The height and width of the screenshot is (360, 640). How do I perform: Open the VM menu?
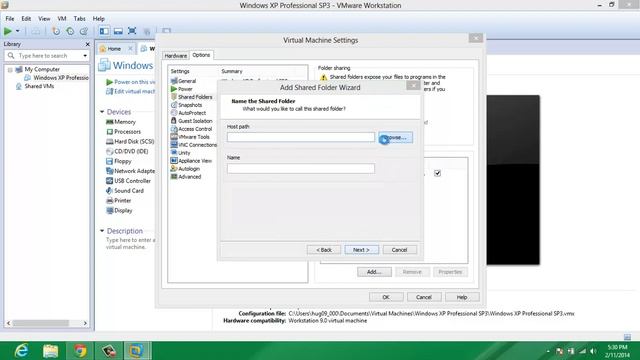pyautogui.click(x=62, y=18)
